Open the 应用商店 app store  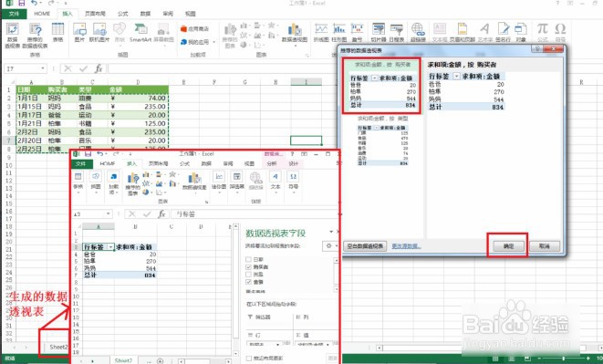click(194, 29)
